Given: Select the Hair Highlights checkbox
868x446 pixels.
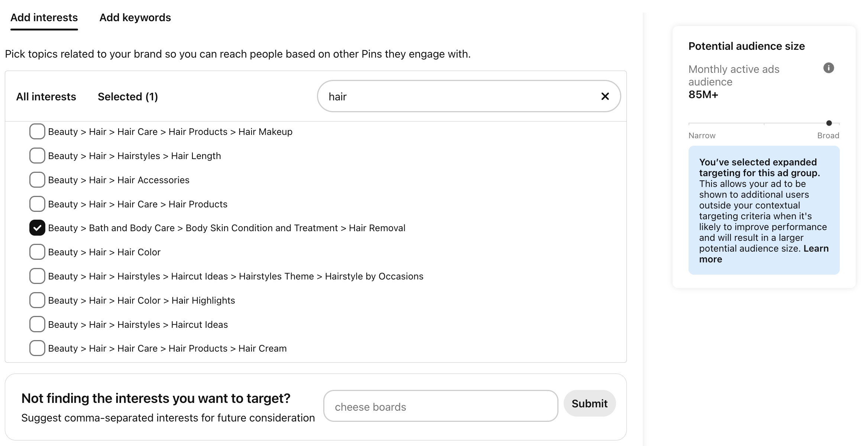Looking at the screenshot, I should (x=37, y=300).
